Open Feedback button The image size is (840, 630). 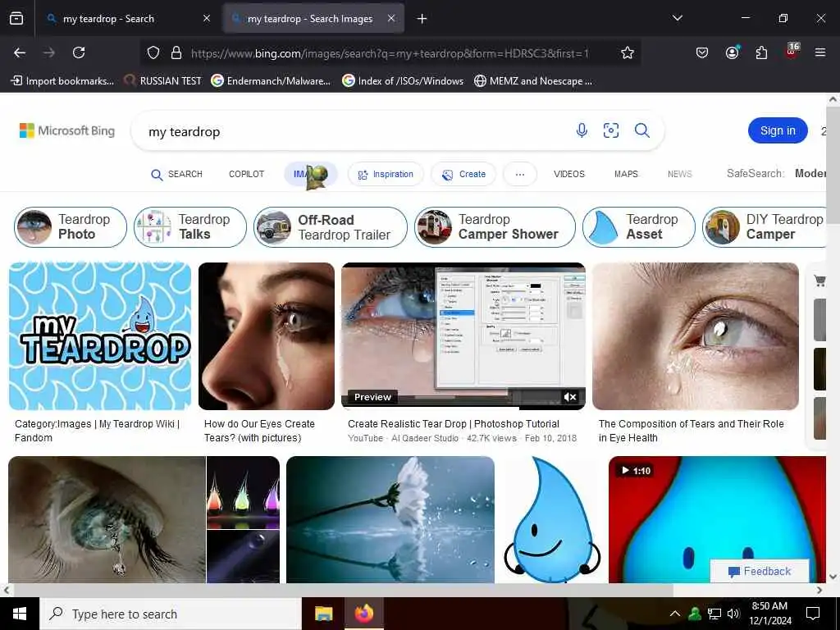pyautogui.click(x=760, y=571)
